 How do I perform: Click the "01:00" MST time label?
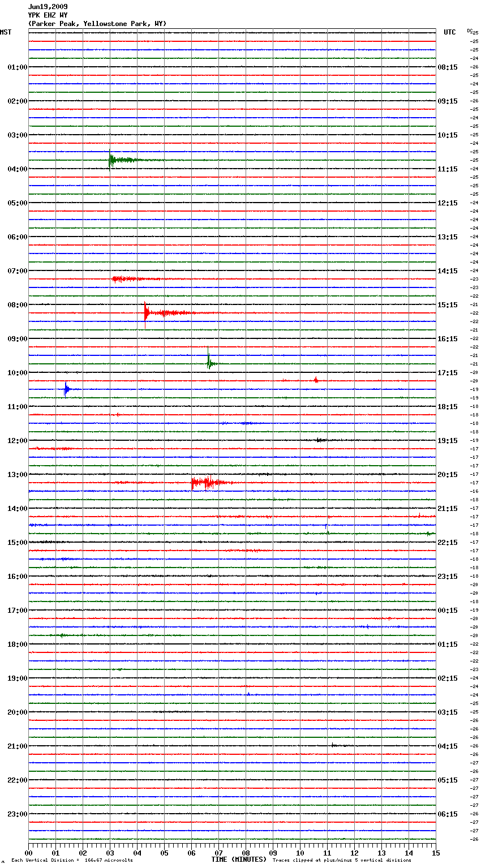point(18,67)
